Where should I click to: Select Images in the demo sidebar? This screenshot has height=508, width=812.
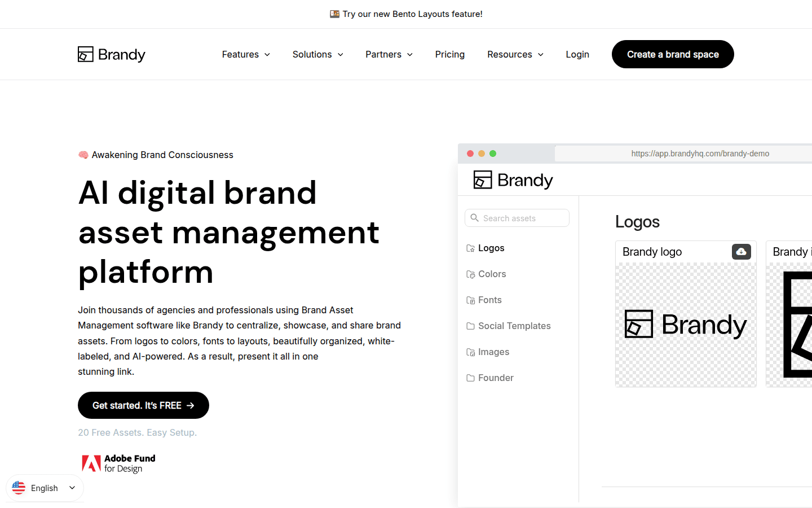pos(494,352)
